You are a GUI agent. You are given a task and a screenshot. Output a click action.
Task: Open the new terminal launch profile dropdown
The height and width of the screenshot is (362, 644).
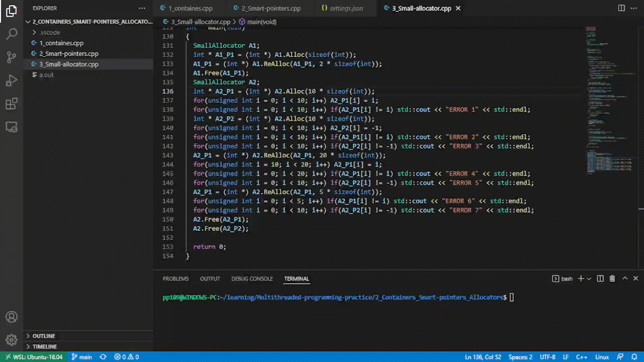coord(589,279)
